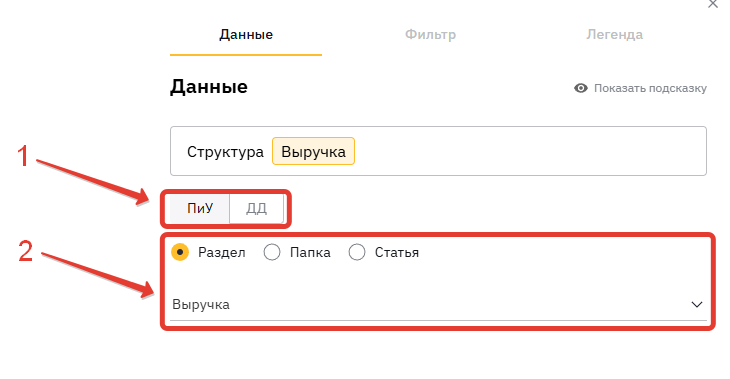Click the Структура label text
Image resolution: width=730 pixels, height=379 pixels.
click(x=225, y=152)
